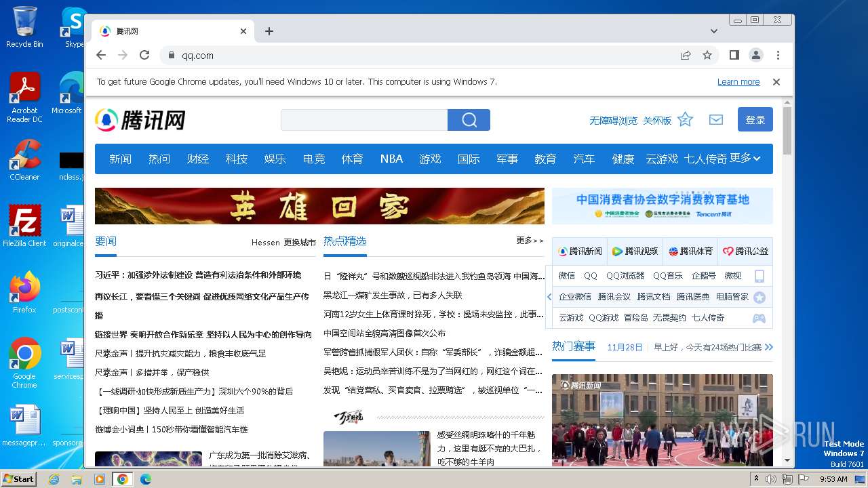Toggle Chrome side panel icon
The image size is (868, 488).
pos(734,55)
